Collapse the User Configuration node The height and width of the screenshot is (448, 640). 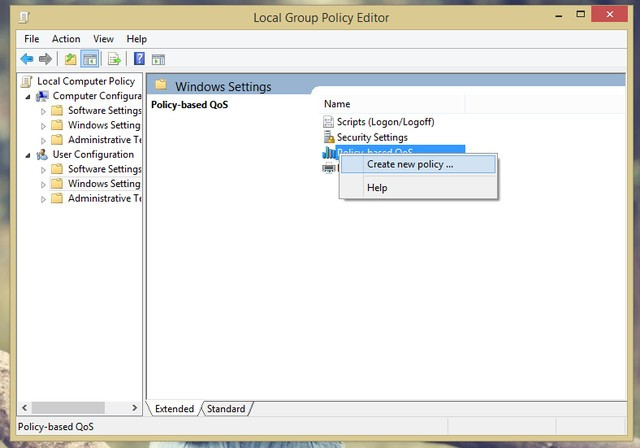pos(28,155)
